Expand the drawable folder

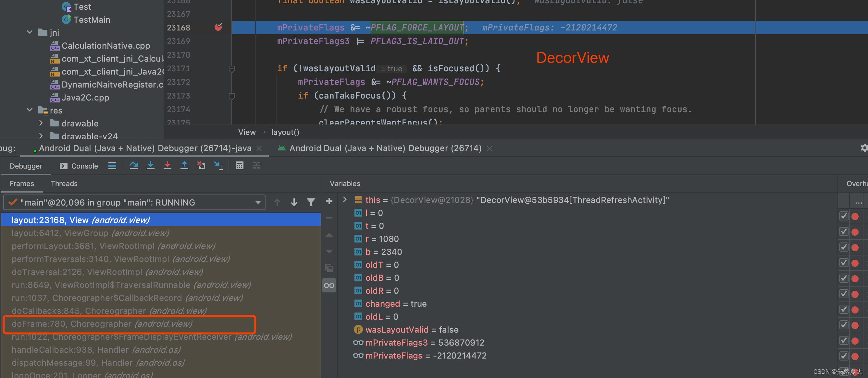point(41,123)
